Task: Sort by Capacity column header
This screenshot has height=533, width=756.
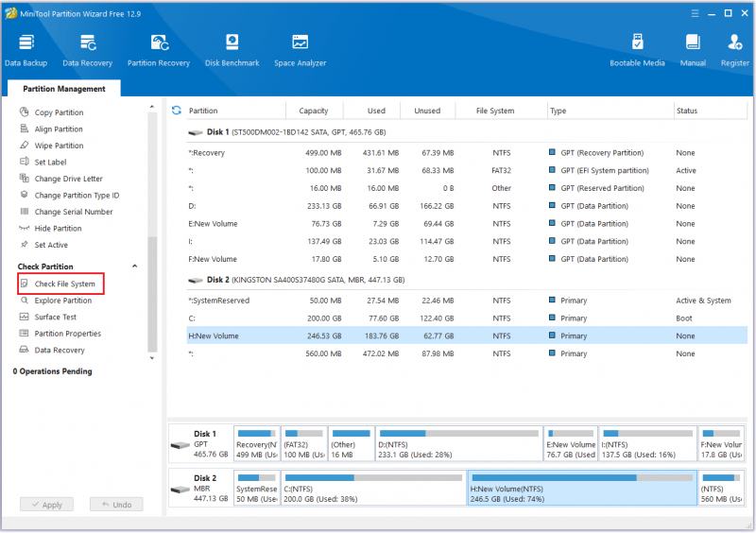Action: coord(314,111)
